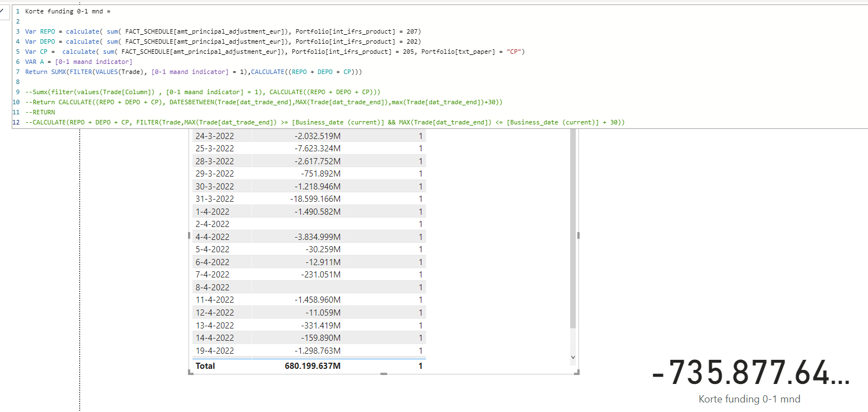Click the value -12.911M
This screenshot has height=412, width=868.
(323, 262)
